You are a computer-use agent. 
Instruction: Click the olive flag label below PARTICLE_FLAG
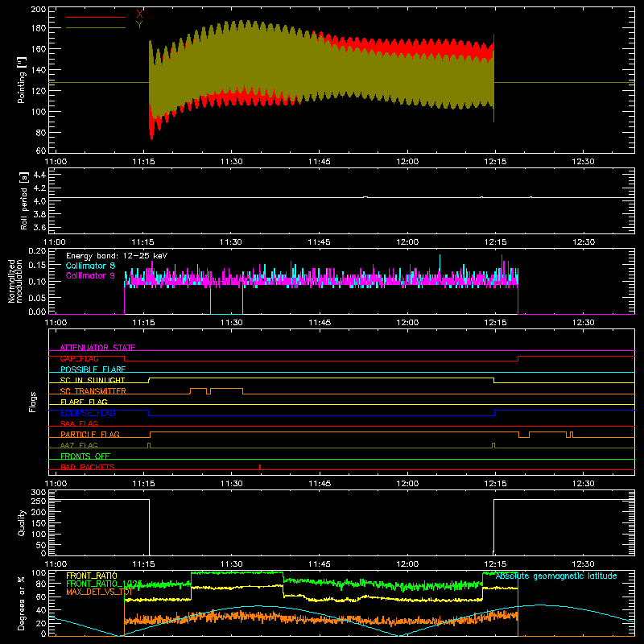[x=79, y=445]
